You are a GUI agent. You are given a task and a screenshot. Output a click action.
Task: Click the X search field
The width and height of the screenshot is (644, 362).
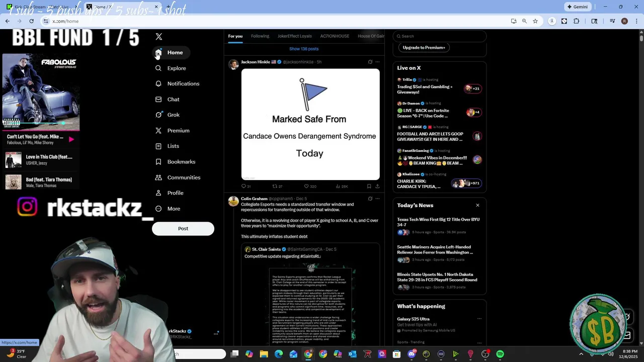pos(440,36)
